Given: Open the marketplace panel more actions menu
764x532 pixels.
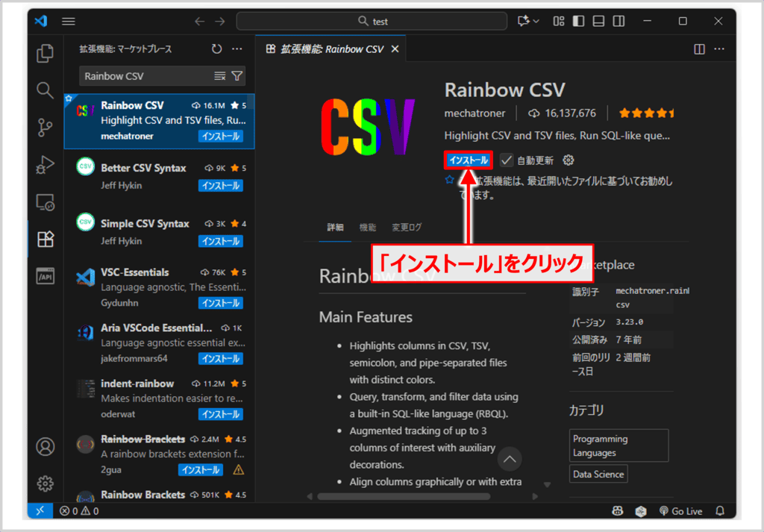Looking at the screenshot, I should tap(237, 49).
